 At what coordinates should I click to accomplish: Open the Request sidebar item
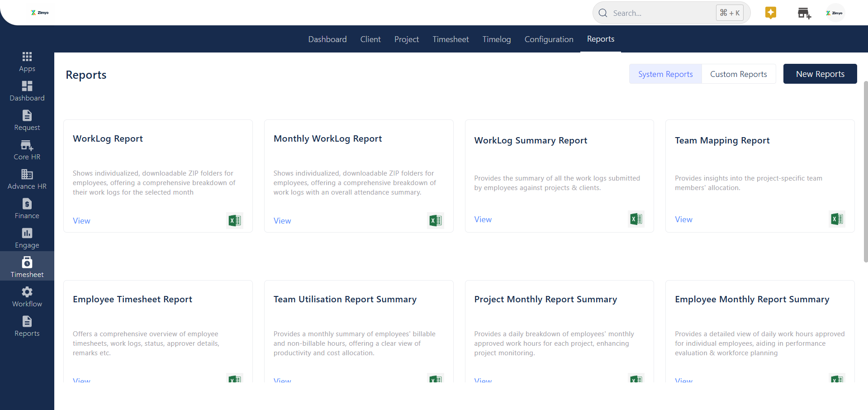[x=27, y=121]
